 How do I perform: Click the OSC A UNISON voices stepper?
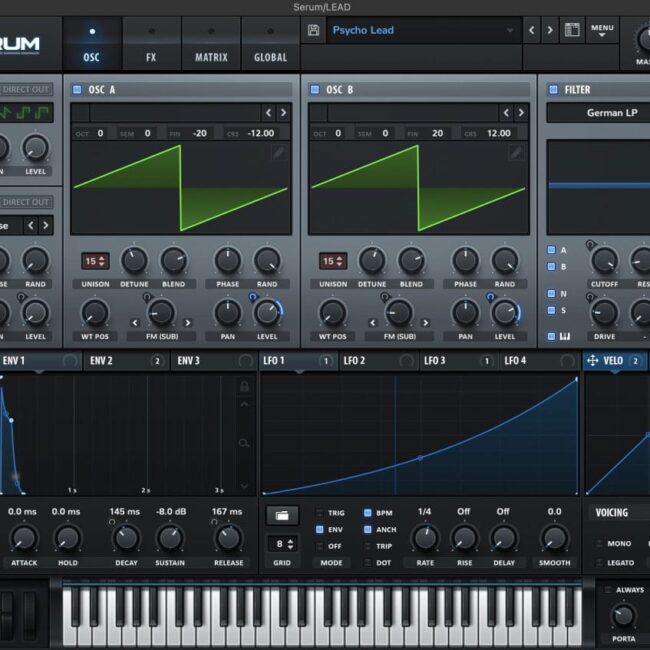(96, 261)
